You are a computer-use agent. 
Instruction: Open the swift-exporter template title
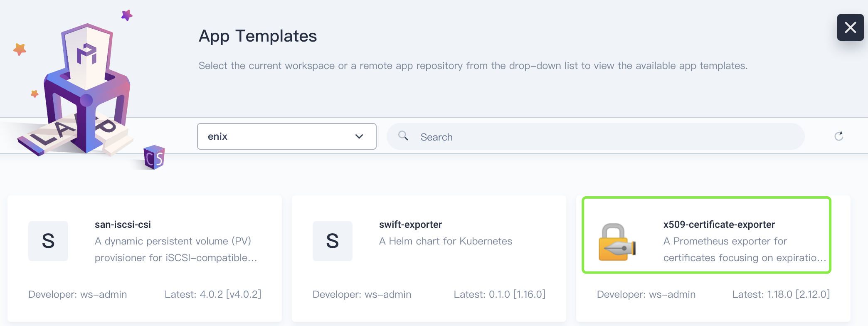pyautogui.click(x=410, y=225)
